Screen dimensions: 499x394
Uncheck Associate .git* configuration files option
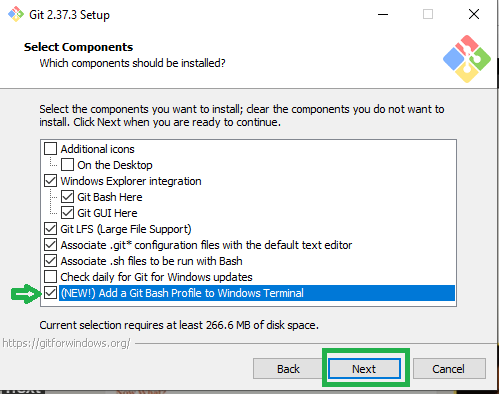(x=50, y=245)
